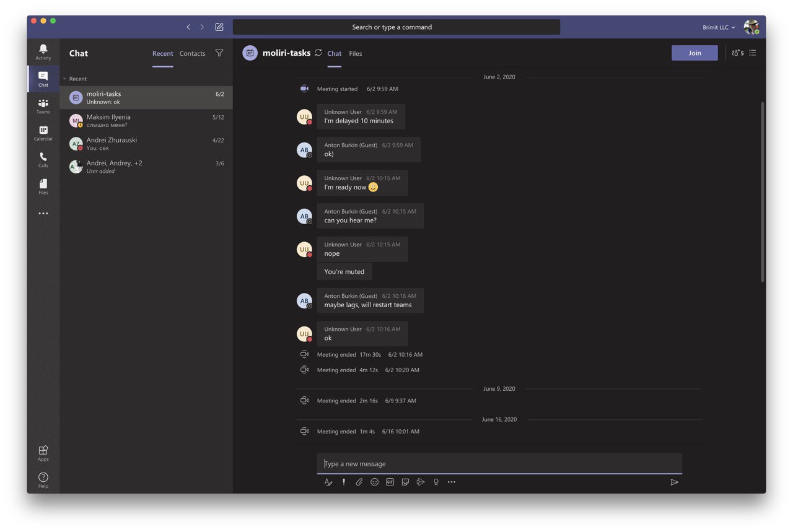Open meeting notes list icon at top right
This screenshot has height=532, width=793.
point(753,53)
